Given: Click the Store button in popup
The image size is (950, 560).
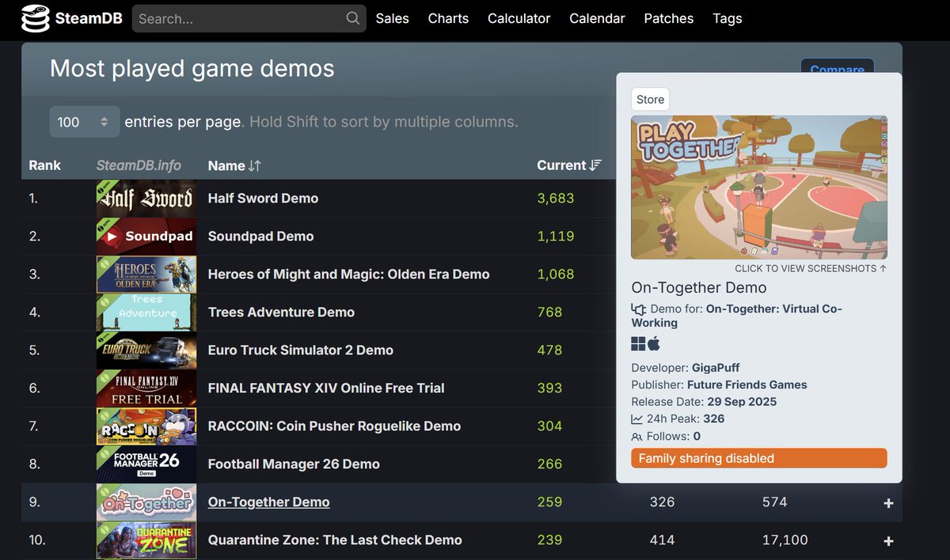Looking at the screenshot, I should point(651,100).
